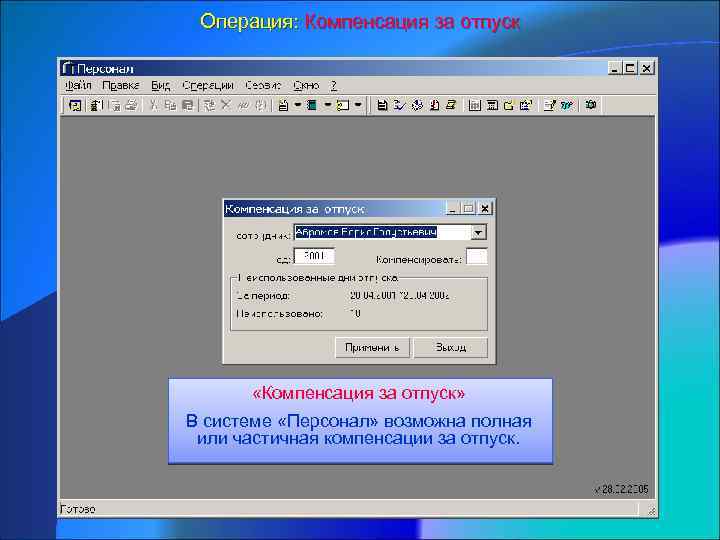
Task: Click the checkmark list toolbar icon
Action: pyautogui.click(x=399, y=105)
